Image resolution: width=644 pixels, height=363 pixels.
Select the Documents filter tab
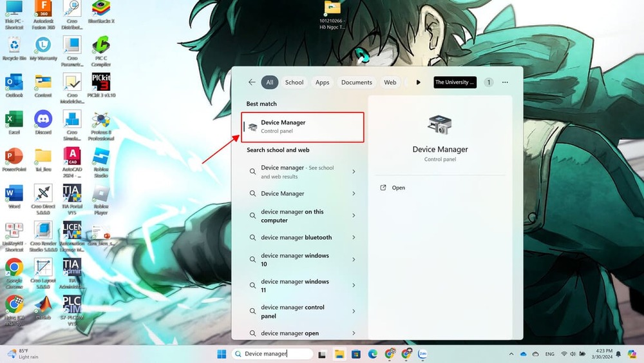point(357,83)
